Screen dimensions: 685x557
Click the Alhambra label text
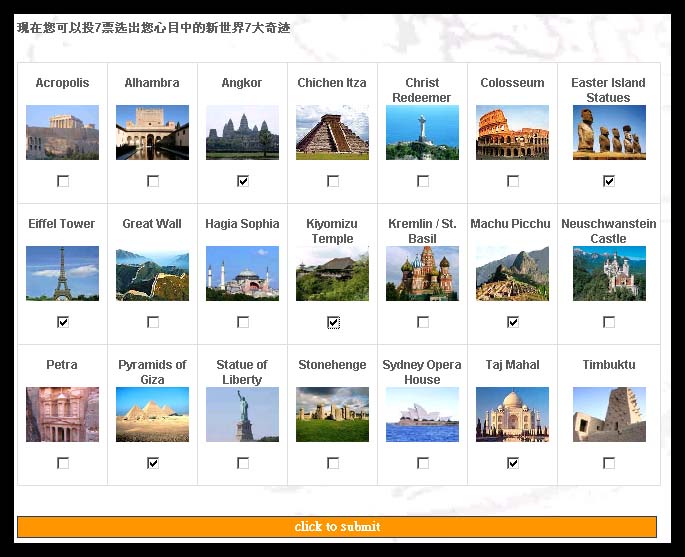click(x=152, y=83)
